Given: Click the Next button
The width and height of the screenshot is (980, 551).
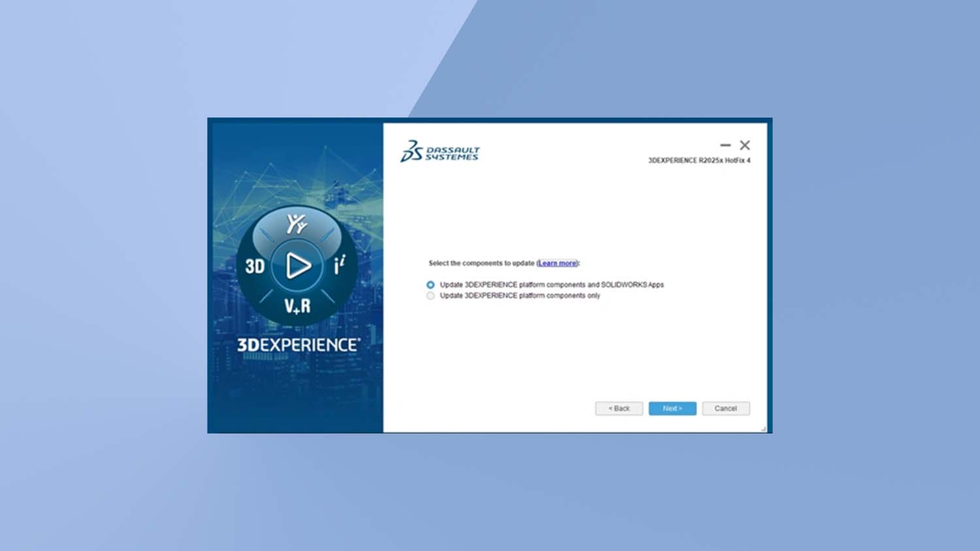Looking at the screenshot, I should (x=672, y=408).
